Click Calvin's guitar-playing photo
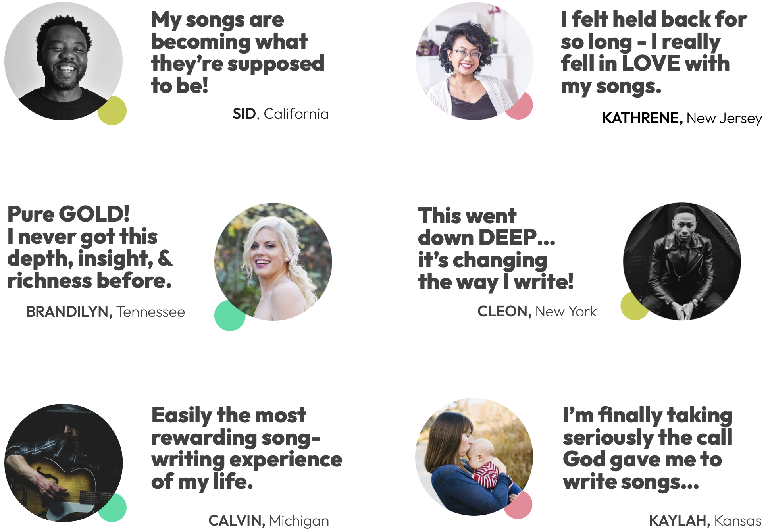Image resolution: width=770 pixels, height=532 pixels. coord(64,463)
